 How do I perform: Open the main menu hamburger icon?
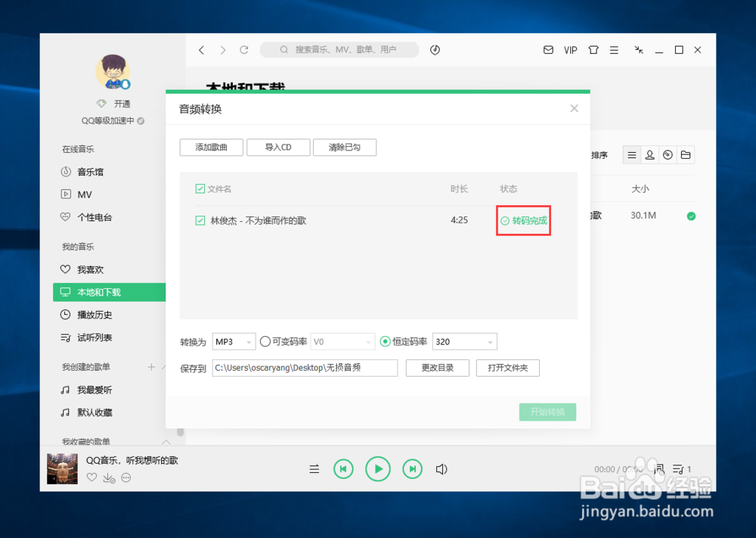coord(614,50)
